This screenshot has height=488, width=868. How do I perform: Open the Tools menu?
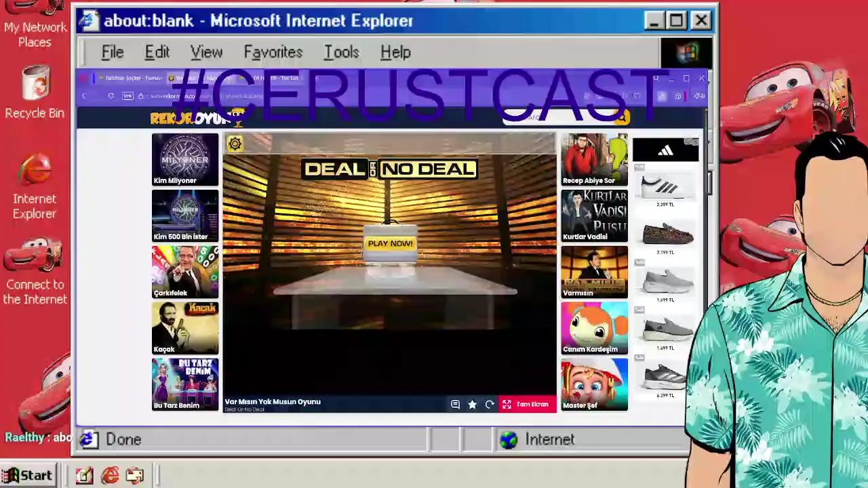tap(341, 52)
